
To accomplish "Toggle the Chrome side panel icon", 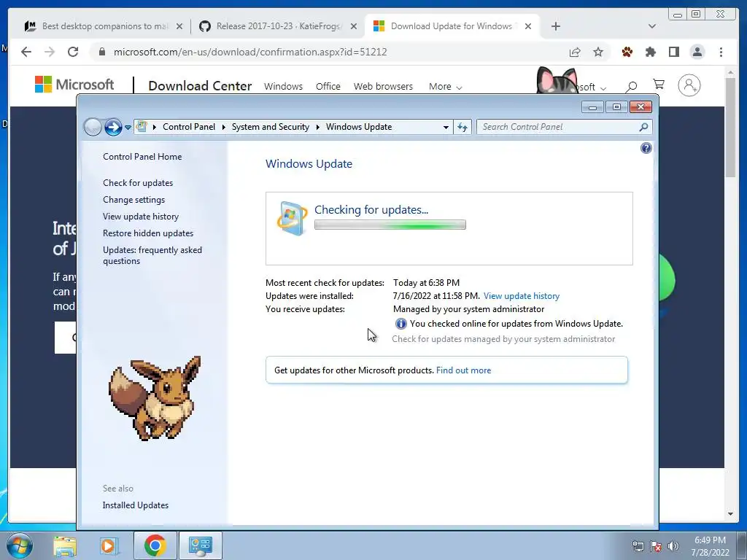I will point(673,52).
